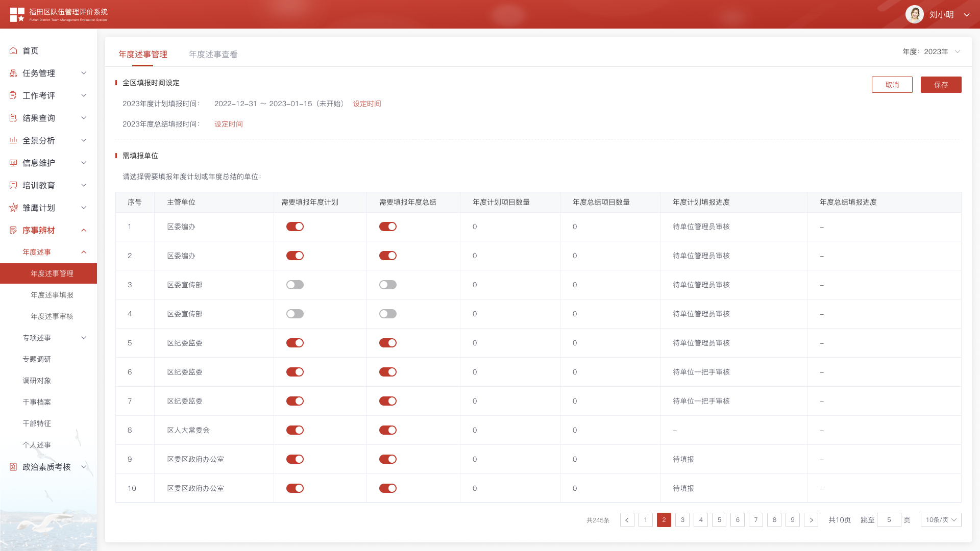980x551 pixels.
Task: Expand the 任务管理 menu chevron
Action: 84,73
